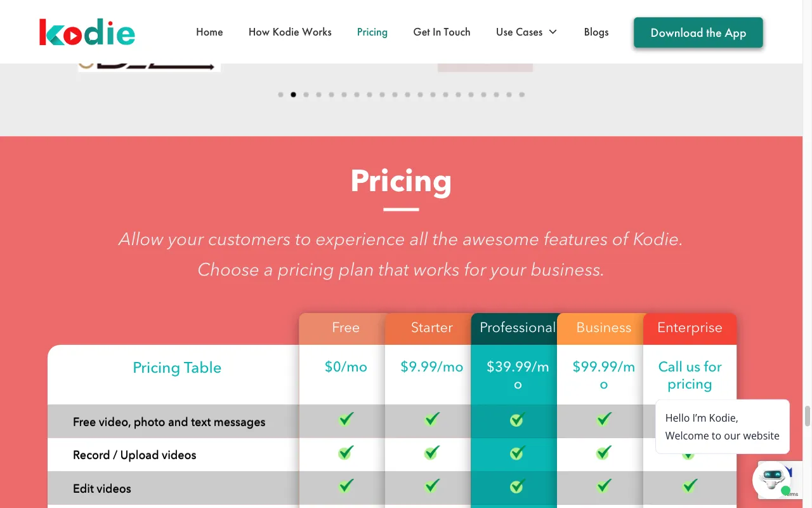The height and width of the screenshot is (508, 812).
Task: Open How Kodie Works page
Action: click(x=290, y=32)
